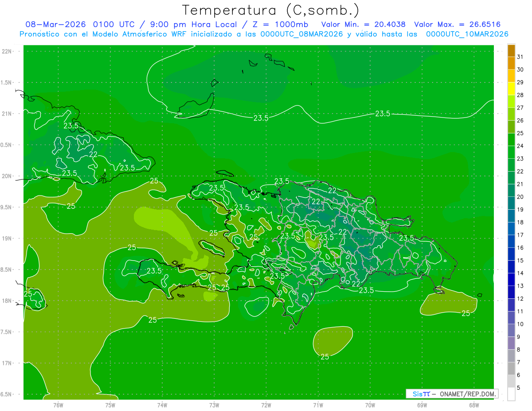Click the '17N' latitude axis label
Viewport: 532px width, 411px height.
point(7,363)
